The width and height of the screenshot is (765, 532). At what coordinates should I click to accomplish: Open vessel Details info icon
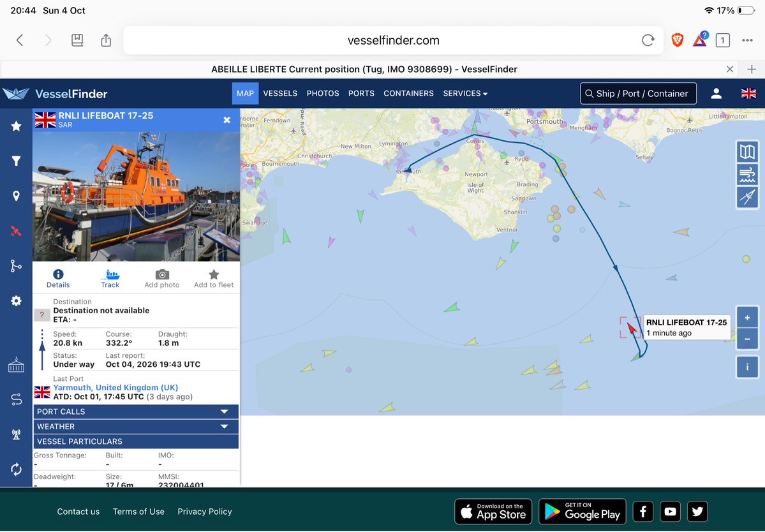coord(58,278)
